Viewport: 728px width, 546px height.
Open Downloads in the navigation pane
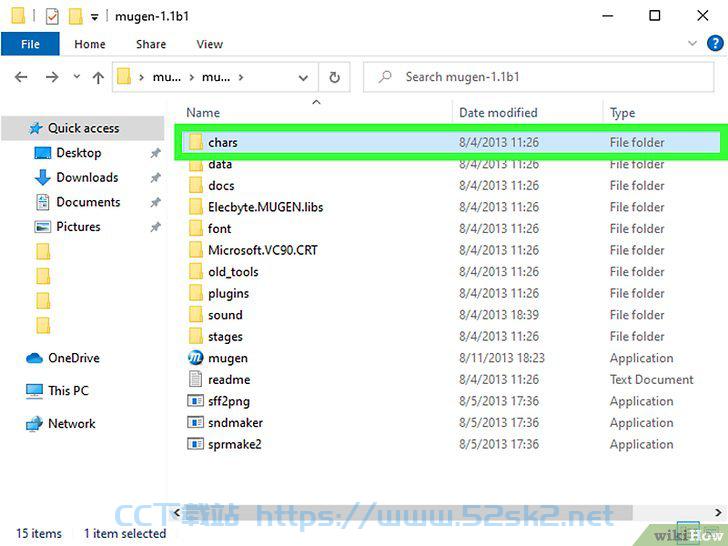click(87, 177)
